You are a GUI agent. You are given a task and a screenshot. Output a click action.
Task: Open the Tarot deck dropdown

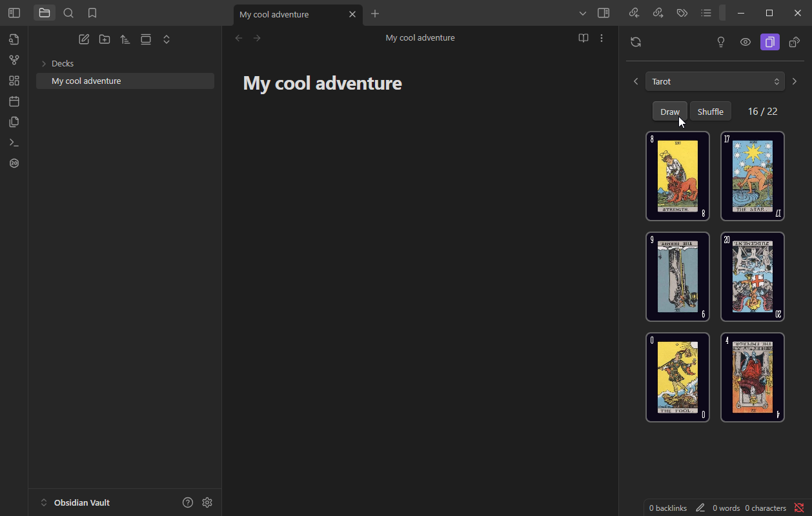[x=715, y=81]
